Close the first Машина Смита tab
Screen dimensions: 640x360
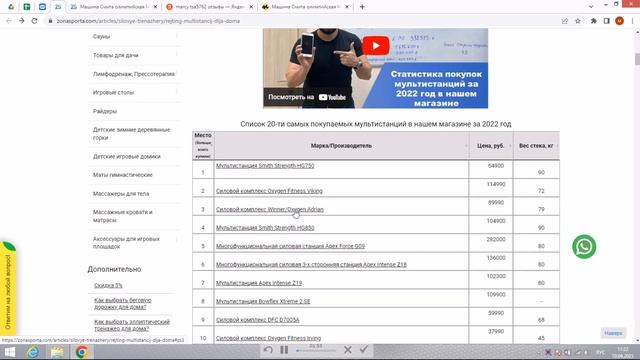point(155,7)
